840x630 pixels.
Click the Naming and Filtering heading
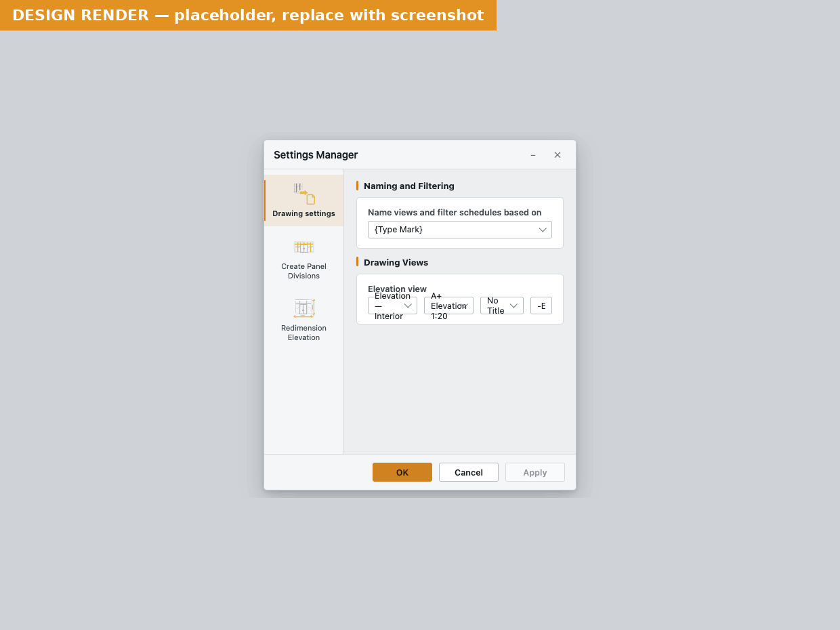[409, 186]
